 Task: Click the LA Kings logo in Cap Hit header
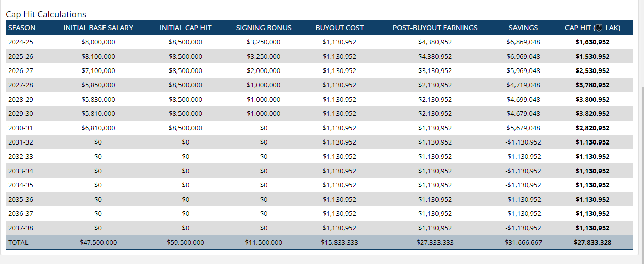tap(599, 28)
